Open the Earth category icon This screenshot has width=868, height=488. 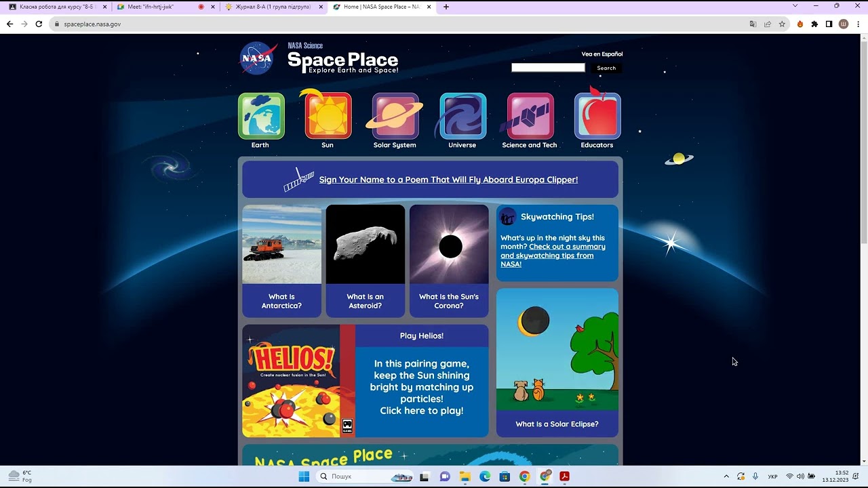[x=261, y=116]
